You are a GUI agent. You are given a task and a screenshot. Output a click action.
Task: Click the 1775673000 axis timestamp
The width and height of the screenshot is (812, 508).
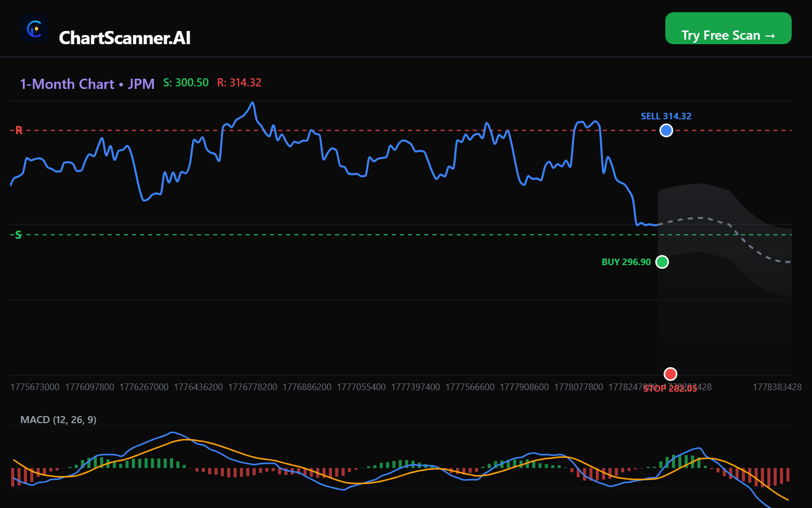click(x=35, y=387)
